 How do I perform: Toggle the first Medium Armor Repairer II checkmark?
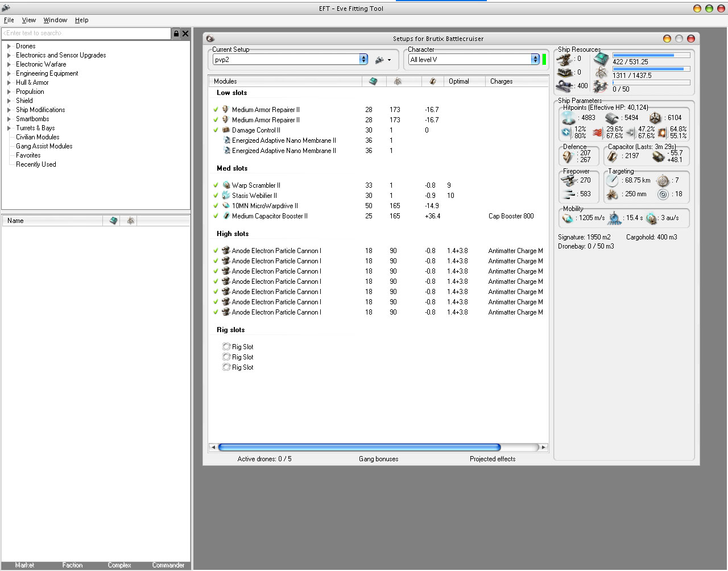coord(216,110)
